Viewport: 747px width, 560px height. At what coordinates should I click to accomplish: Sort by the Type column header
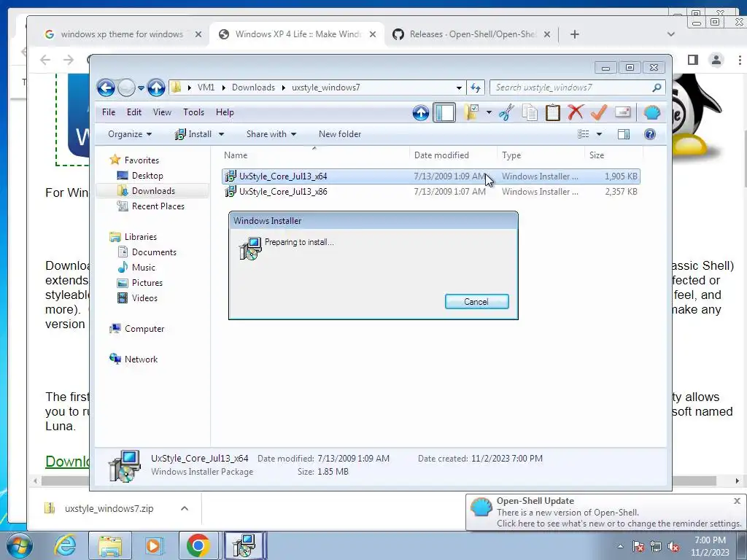coord(541,155)
